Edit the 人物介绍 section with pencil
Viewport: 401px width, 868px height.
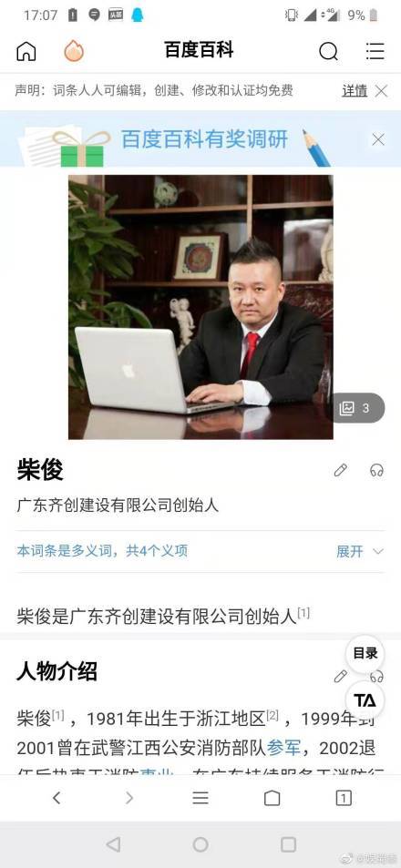click(340, 676)
